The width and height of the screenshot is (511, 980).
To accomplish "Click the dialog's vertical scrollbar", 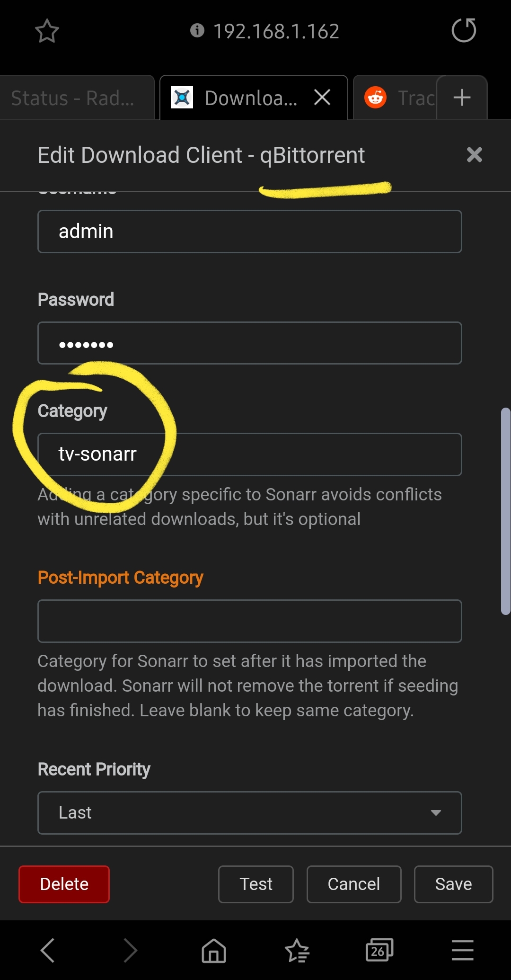I will (x=505, y=511).
